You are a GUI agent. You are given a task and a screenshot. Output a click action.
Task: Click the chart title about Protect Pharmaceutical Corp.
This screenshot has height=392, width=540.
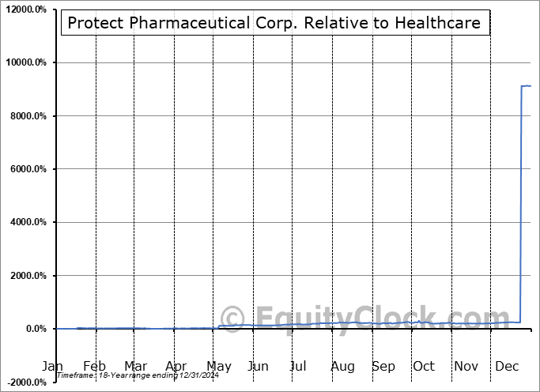click(x=274, y=23)
